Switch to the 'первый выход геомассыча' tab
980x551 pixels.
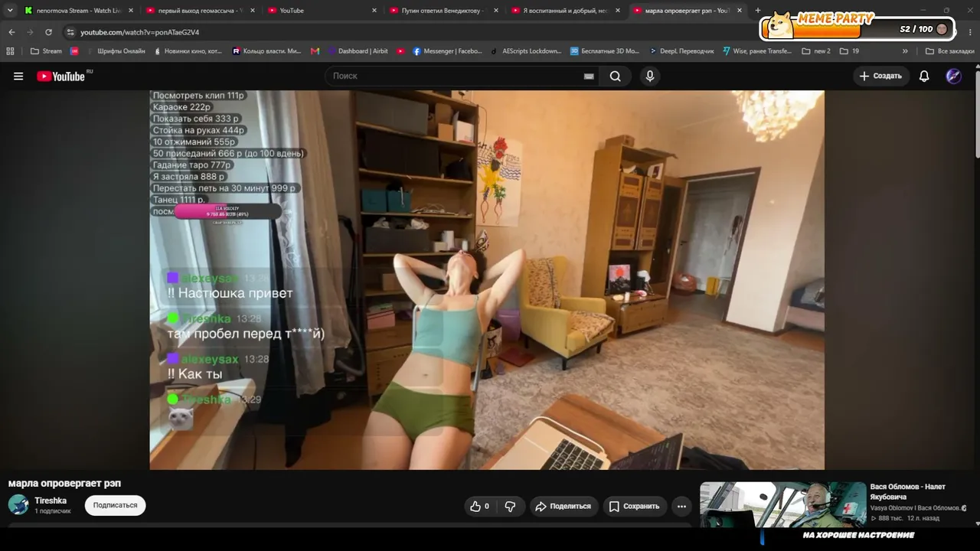point(201,11)
